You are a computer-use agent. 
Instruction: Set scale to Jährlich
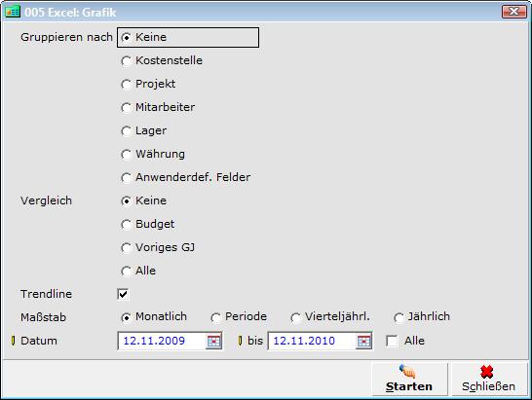pos(422,317)
